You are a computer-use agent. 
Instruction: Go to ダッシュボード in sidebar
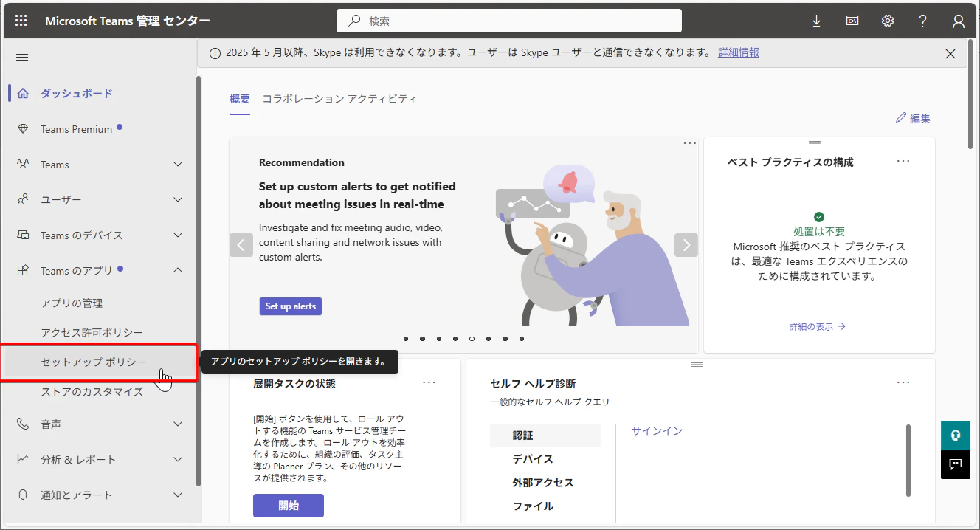pyautogui.click(x=77, y=94)
